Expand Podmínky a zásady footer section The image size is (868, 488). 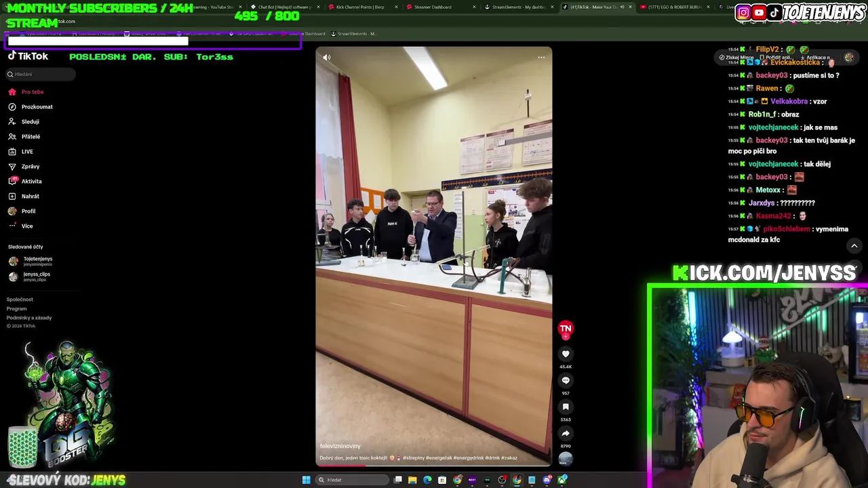pyautogui.click(x=29, y=317)
